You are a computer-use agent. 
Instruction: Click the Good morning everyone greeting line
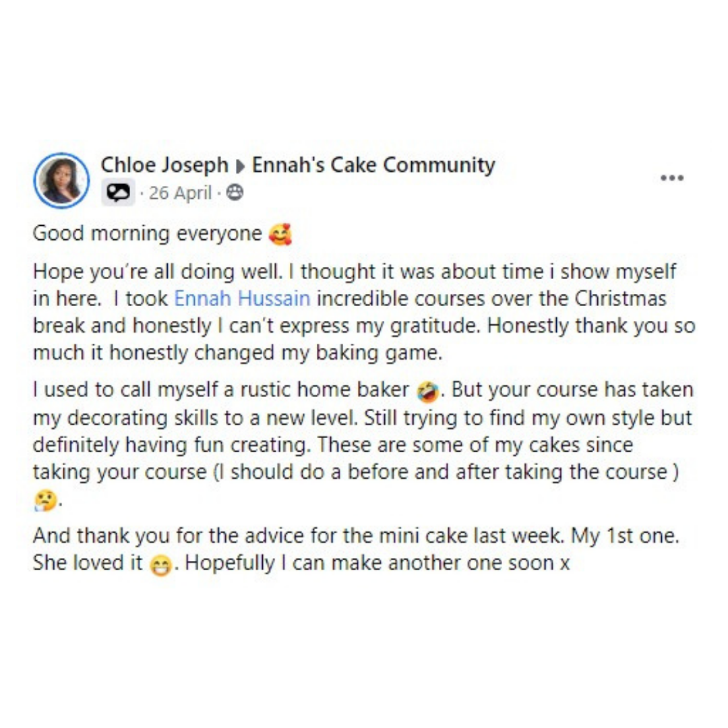pyautogui.click(x=162, y=233)
